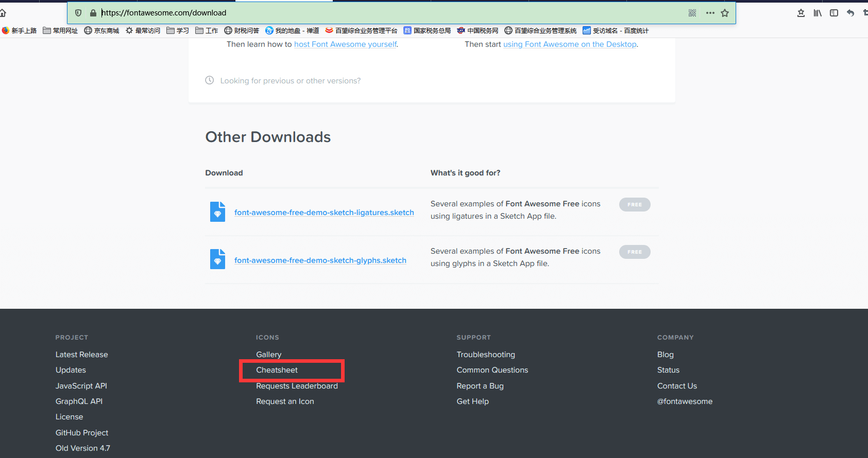Open Common Questions support link
The width and height of the screenshot is (868, 458).
tap(492, 370)
